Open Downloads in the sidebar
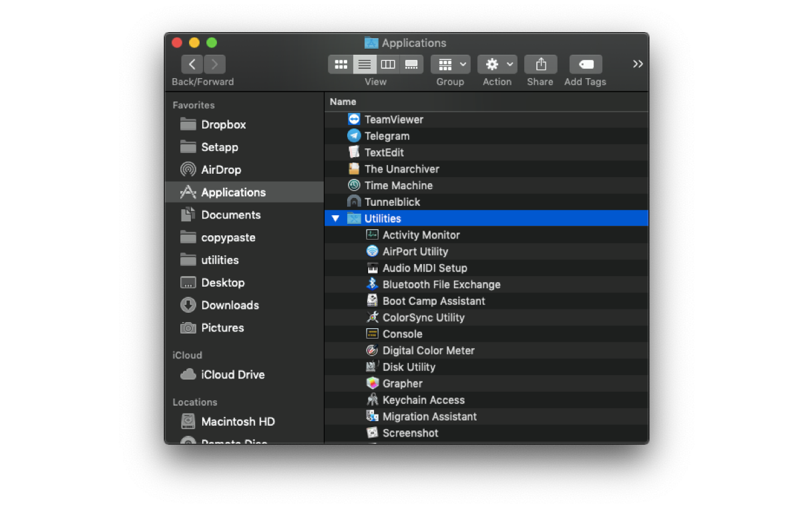The image size is (812, 508). click(x=244, y=305)
